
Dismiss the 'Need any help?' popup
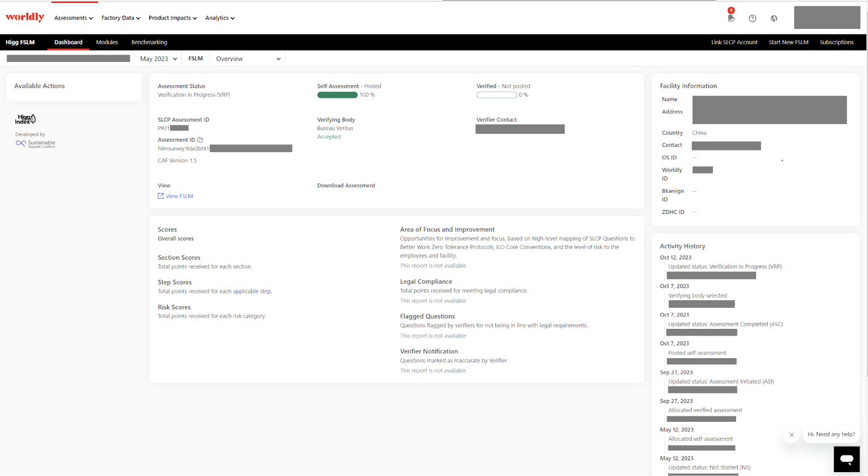click(792, 435)
